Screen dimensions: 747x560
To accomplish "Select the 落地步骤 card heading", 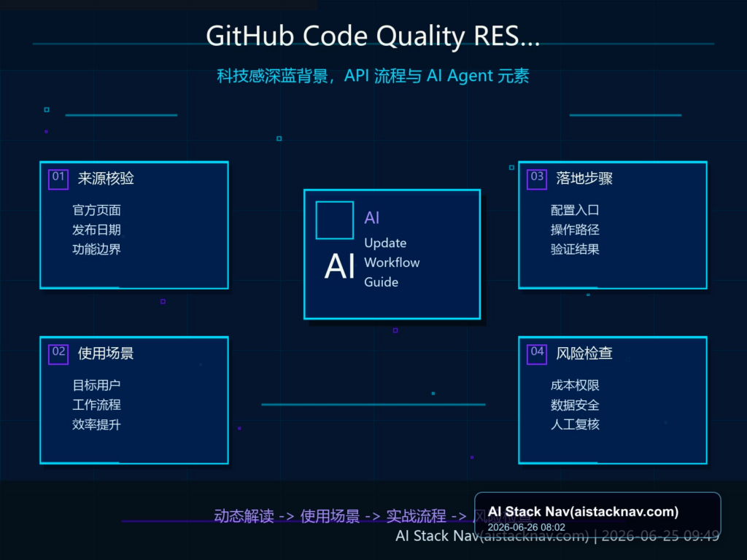I will pos(584,179).
